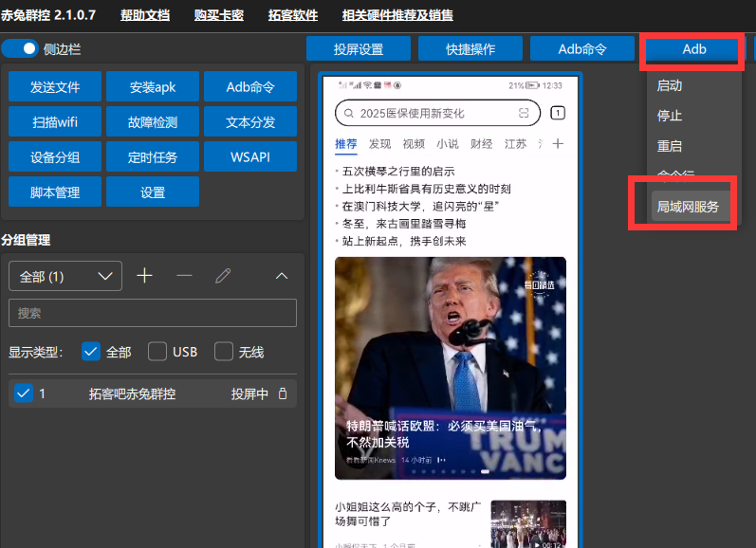This screenshot has height=548, width=756.
Task: Open the Adb dropdown menu button
Action: 693,48
